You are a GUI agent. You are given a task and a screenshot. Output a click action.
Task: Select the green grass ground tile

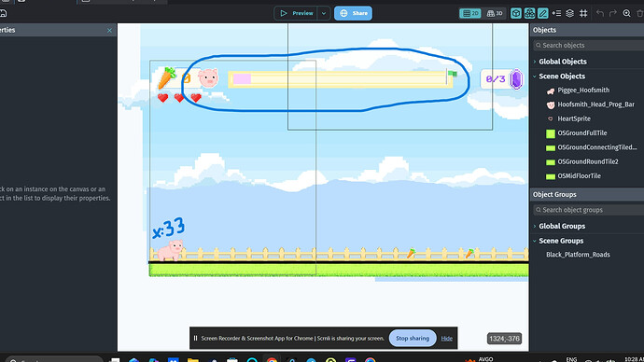click(339, 270)
